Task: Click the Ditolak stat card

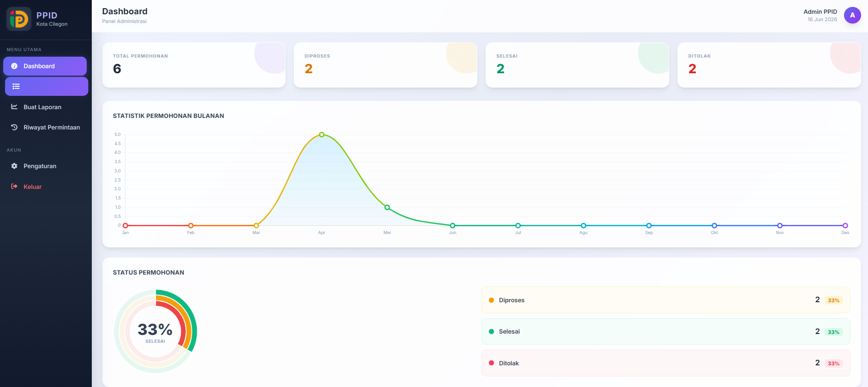Action: click(x=769, y=65)
